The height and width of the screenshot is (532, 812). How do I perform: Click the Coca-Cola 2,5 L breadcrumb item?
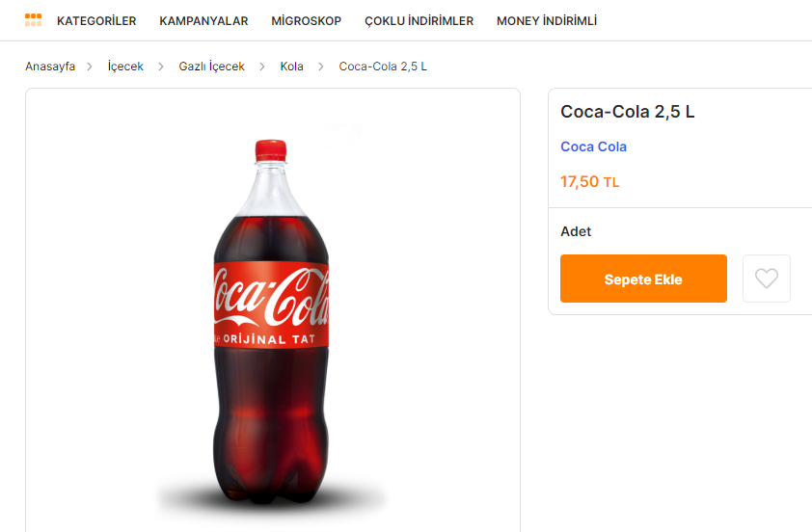pos(383,66)
